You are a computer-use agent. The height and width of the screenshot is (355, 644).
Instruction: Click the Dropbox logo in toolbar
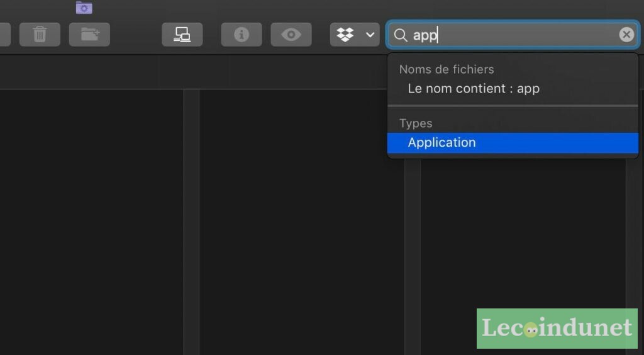(x=345, y=35)
